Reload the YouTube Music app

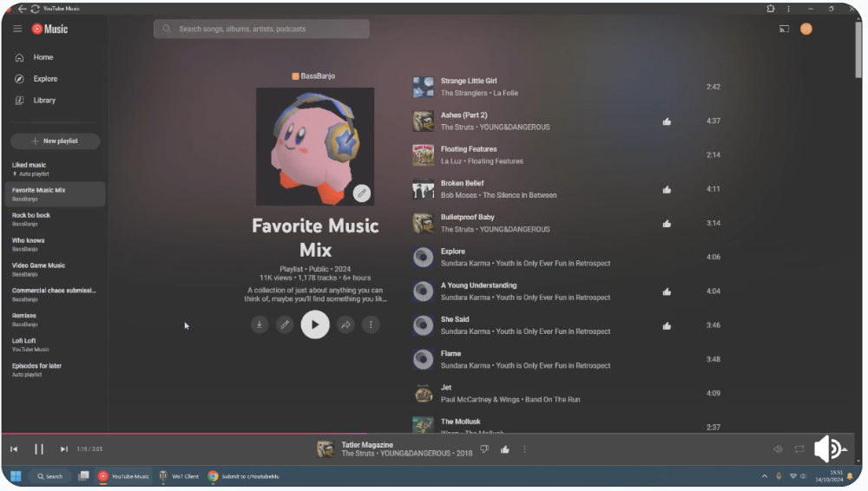35,9
